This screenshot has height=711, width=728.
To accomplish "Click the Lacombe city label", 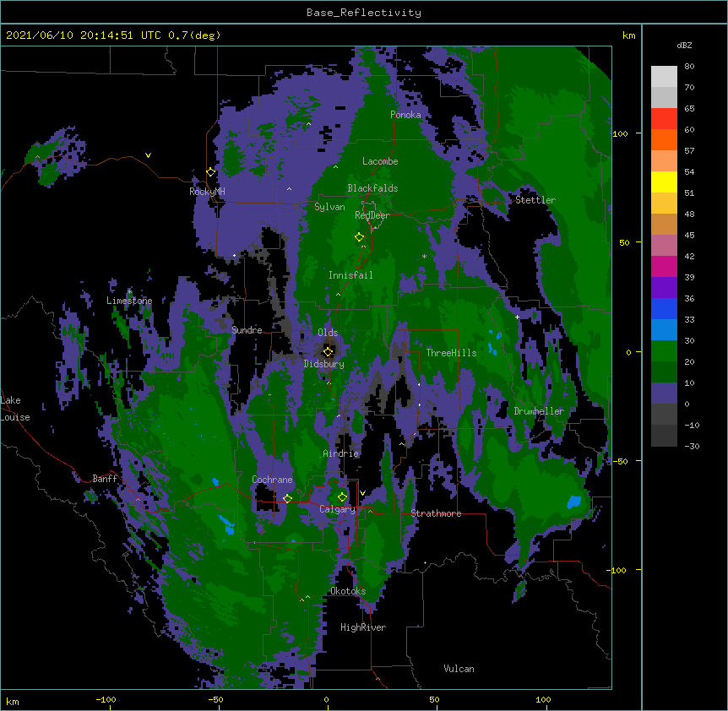I will pos(380,161).
